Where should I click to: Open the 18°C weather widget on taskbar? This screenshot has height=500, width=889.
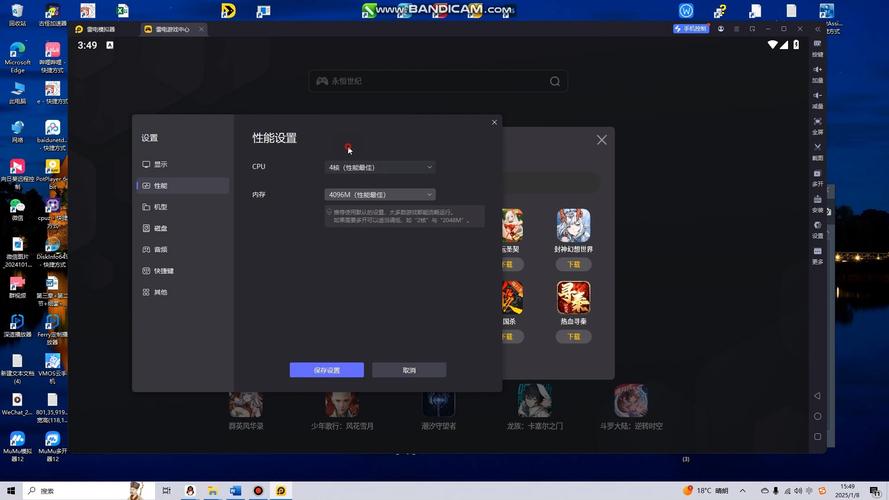pos(706,491)
